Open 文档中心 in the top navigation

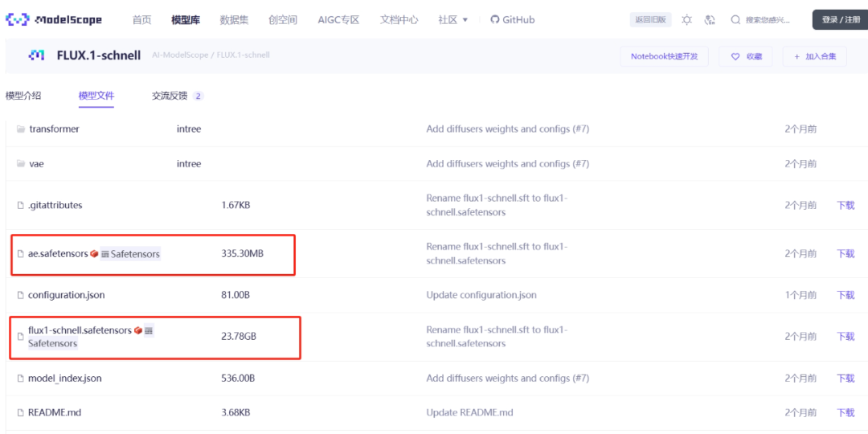(x=399, y=20)
